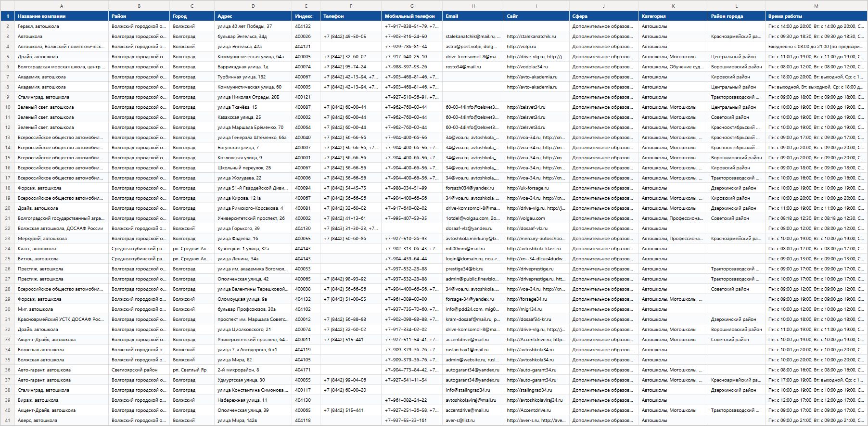Select the 'forsazh034@yandex.ru' email cell
868x434 pixels.
point(473,188)
